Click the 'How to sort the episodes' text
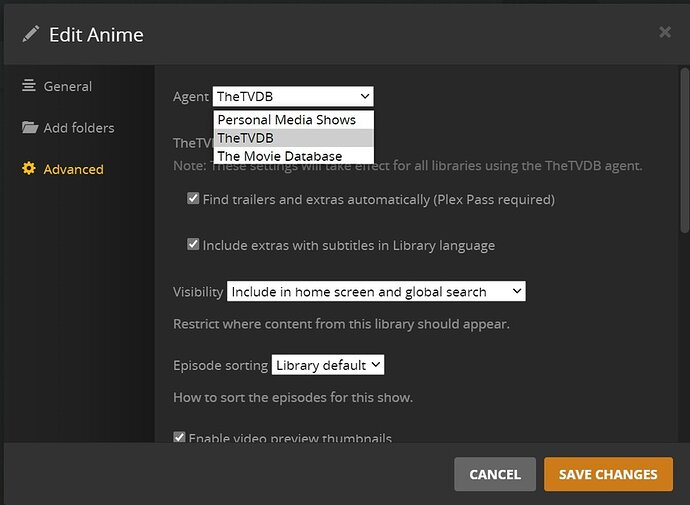This screenshot has height=505, width=690. [293, 398]
